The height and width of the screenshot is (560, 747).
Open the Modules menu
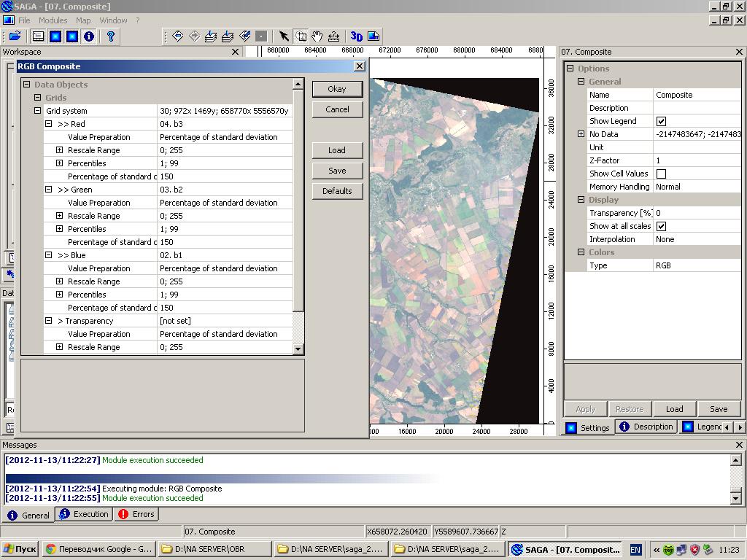click(x=53, y=20)
